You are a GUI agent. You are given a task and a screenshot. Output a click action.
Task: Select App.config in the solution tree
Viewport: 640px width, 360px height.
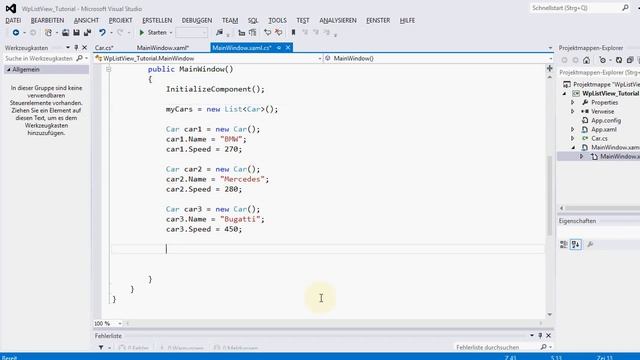(606, 120)
